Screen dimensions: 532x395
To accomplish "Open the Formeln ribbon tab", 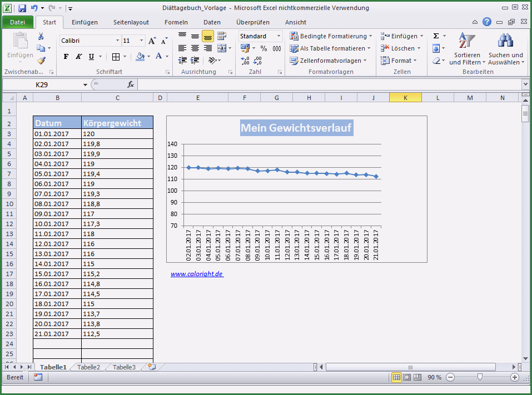I will click(176, 22).
